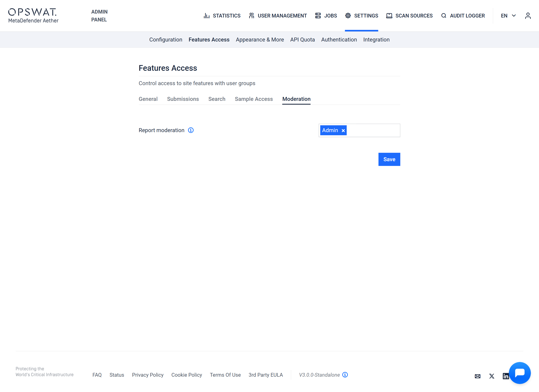Switch to the Sample Access tab
This screenshot has height=392, width=539.
click(254, 99)
